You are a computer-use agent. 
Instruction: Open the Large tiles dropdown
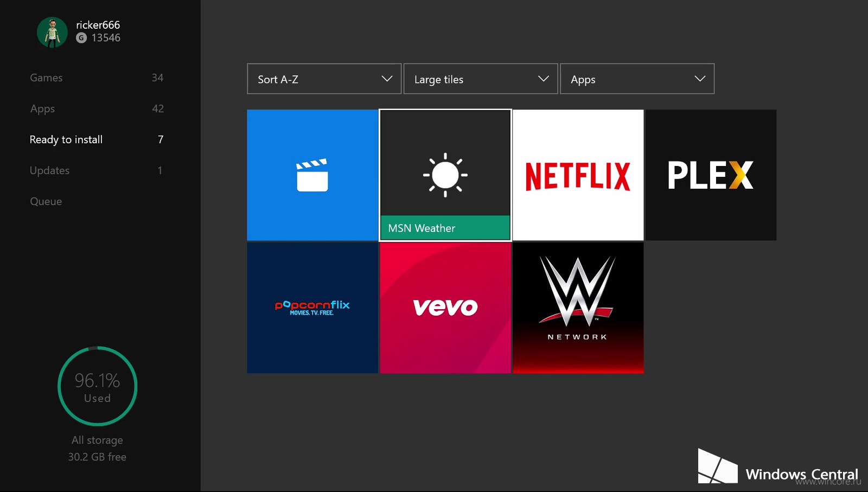click(481, 79)
